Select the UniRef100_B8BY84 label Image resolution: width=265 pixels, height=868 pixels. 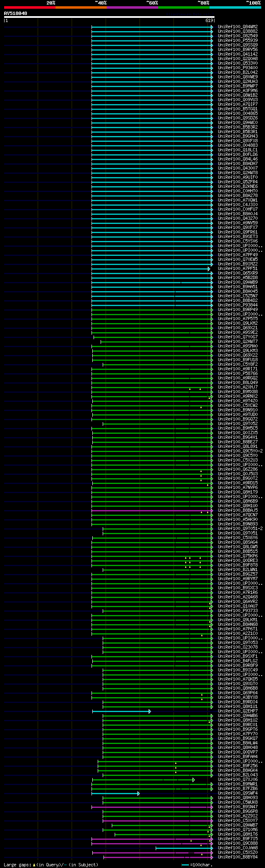pos(238,857)
